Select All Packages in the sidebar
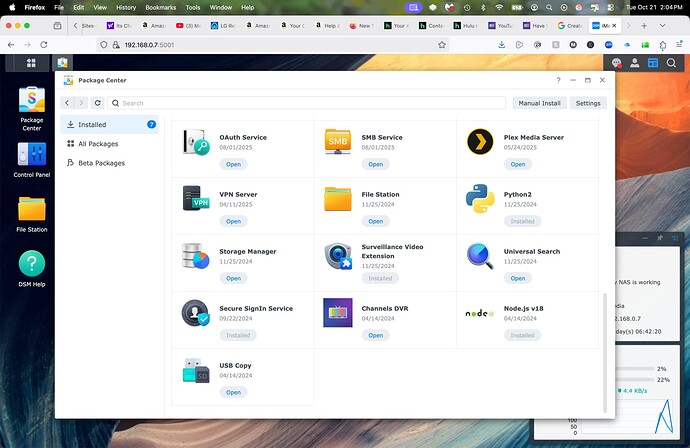 [x=100, y=144]
